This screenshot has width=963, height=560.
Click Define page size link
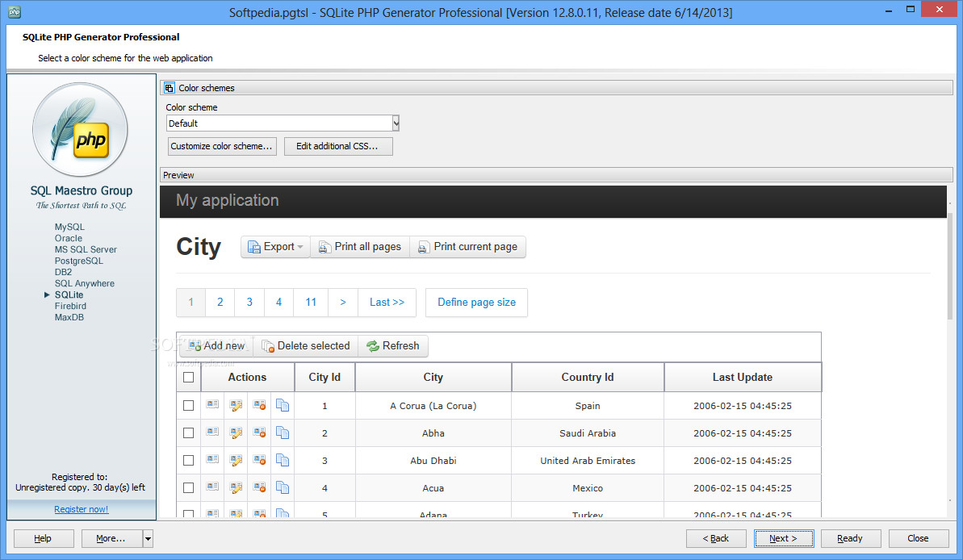click(x=476, y=302)
